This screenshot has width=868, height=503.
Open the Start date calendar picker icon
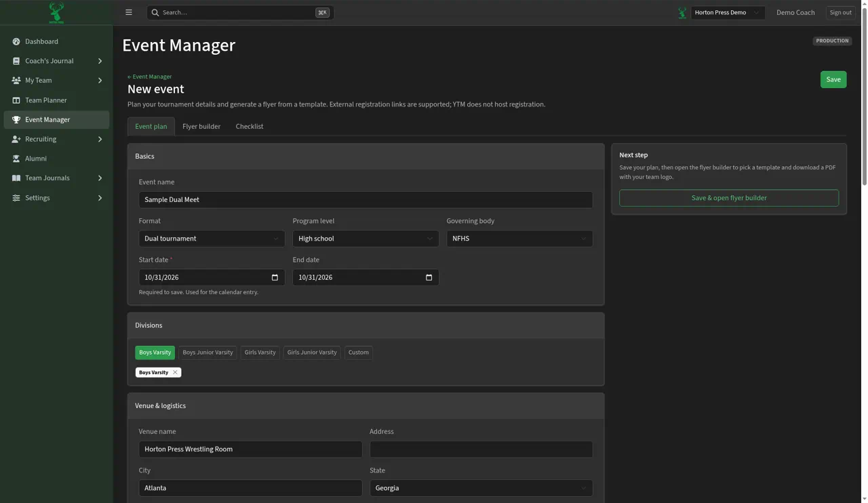pos(275,277)
